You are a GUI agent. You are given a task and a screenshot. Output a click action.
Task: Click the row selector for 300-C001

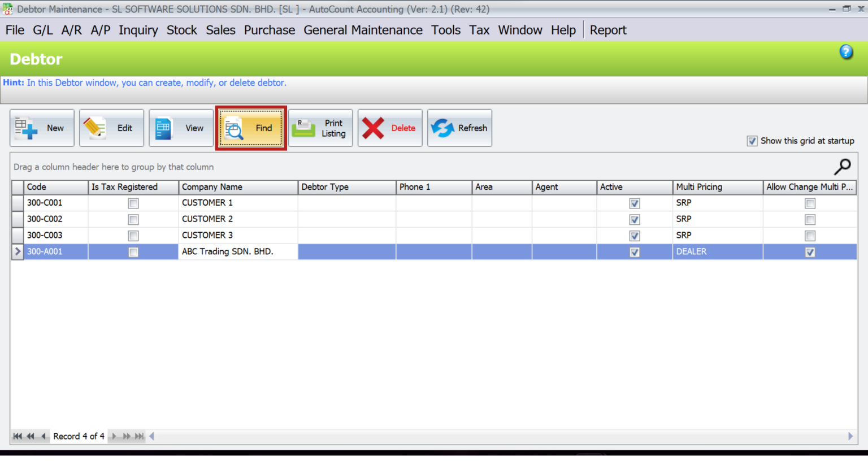[18, 203]
